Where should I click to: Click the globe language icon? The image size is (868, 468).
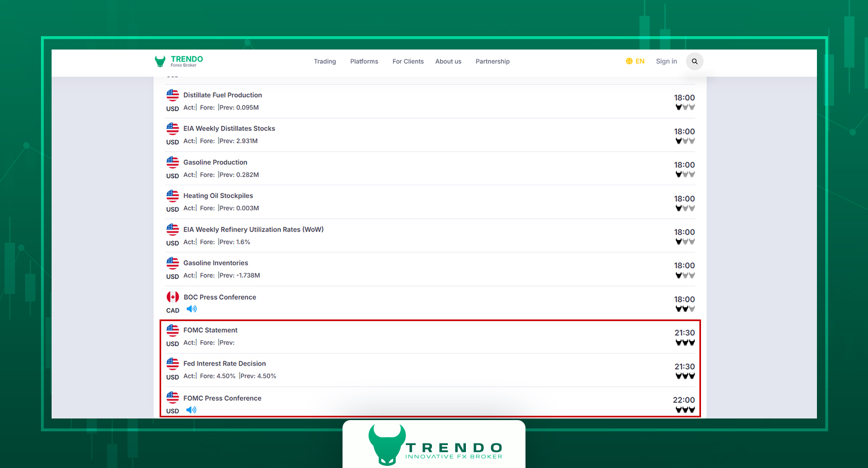coord(629,61)
